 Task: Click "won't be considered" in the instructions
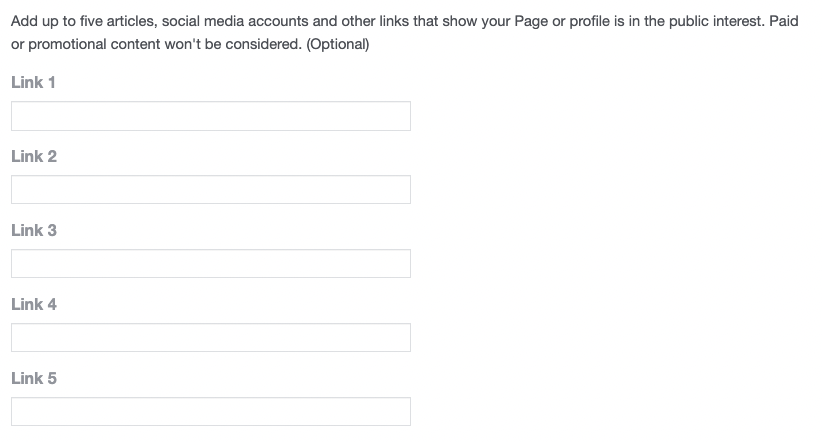click(x=233, y=44)
